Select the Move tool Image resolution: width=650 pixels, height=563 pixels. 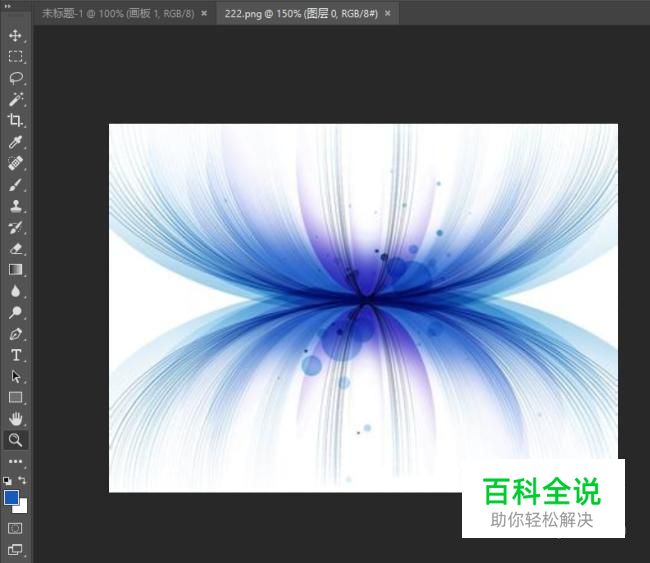click(15, 35)
